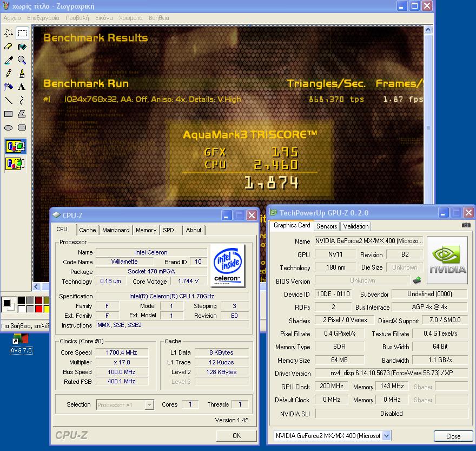Choose the Ellipse shape tool
Screen dimensions: 476x451
(x=9, y=127)
